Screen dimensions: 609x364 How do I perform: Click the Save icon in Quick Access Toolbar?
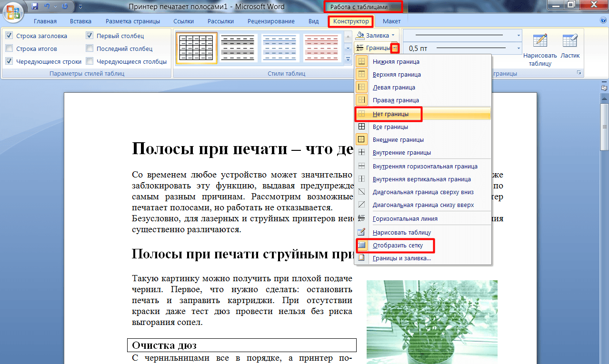[35, 6]
